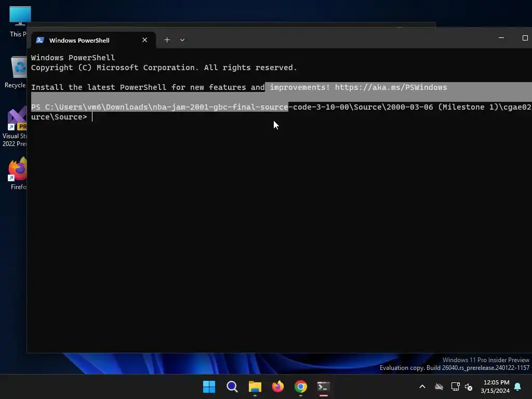Click the 'Windows PowerShell' header output line

coord(73,58)
